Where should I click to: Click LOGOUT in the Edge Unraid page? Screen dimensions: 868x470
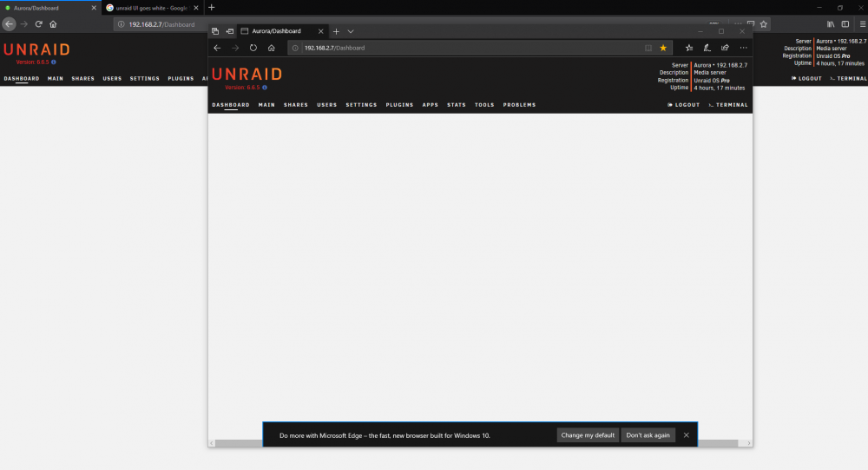[x=684, y=105]
